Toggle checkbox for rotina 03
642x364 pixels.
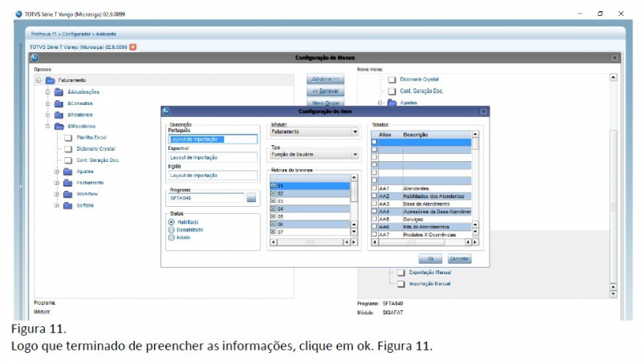click(x=273, y=201)
